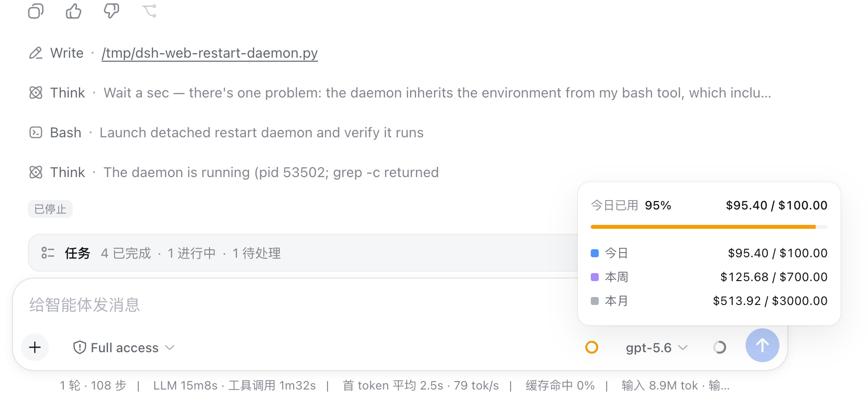The width and height of the screenshot is (868, 395).
Task: Expand the Bash step launching restart daemon
Action: (226, 132)
